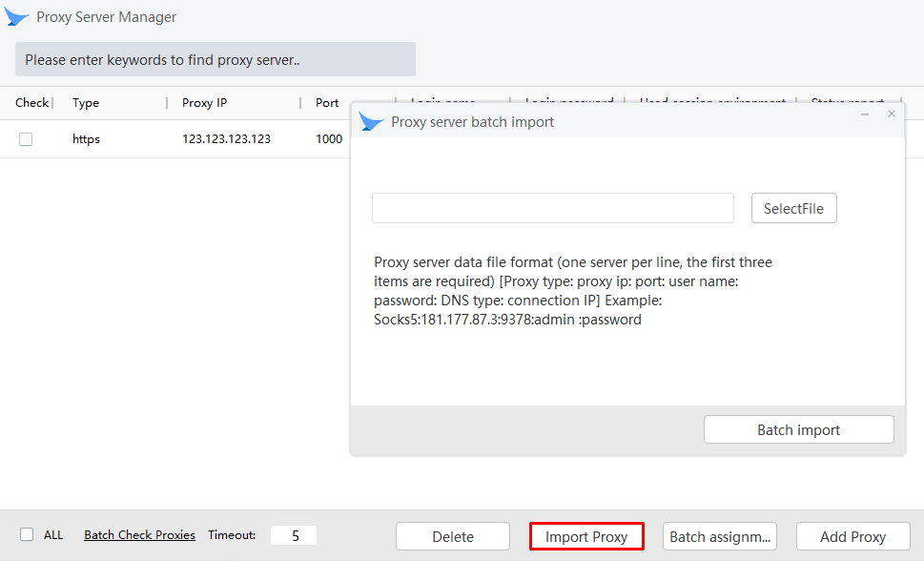Click the Batch import button
Viewport: 924px width, 561px height.
point(798,429)
